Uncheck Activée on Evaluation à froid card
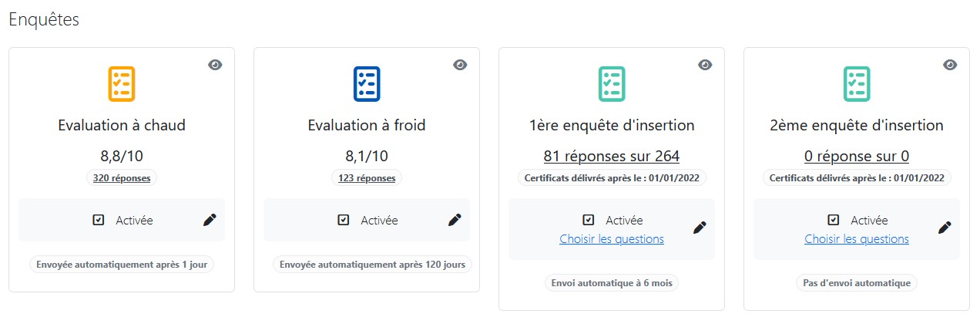 pyautogui.click(x=343, y=220)
